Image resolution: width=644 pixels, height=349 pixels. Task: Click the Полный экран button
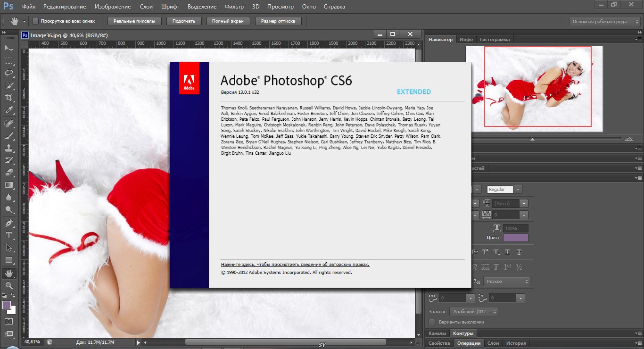(228, 21)
